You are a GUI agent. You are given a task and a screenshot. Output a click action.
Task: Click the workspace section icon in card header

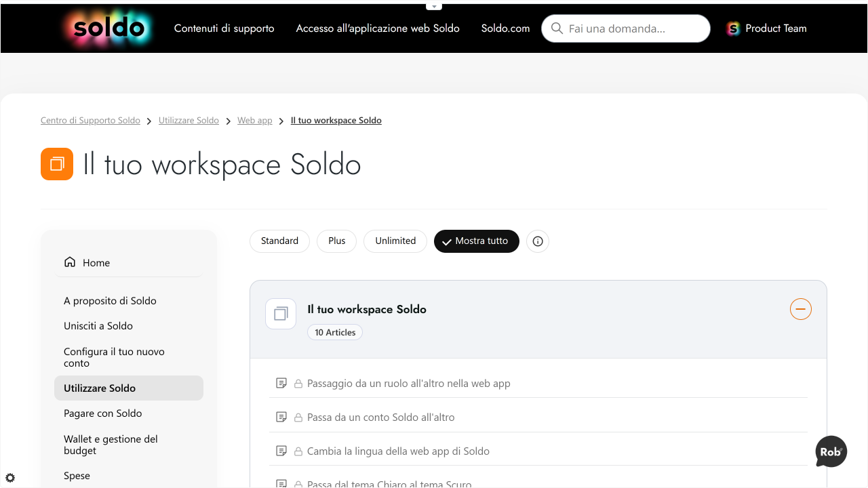pos(281,314)
